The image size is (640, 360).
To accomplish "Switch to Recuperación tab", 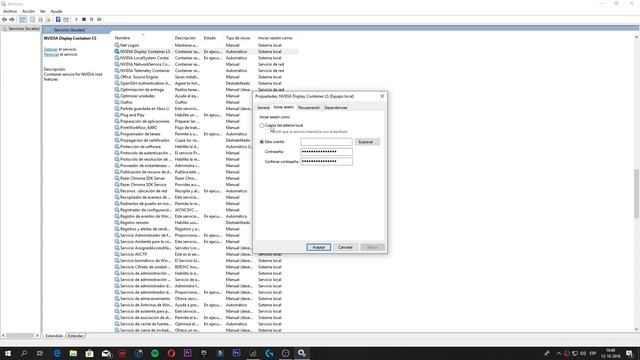I will point(309,108).
